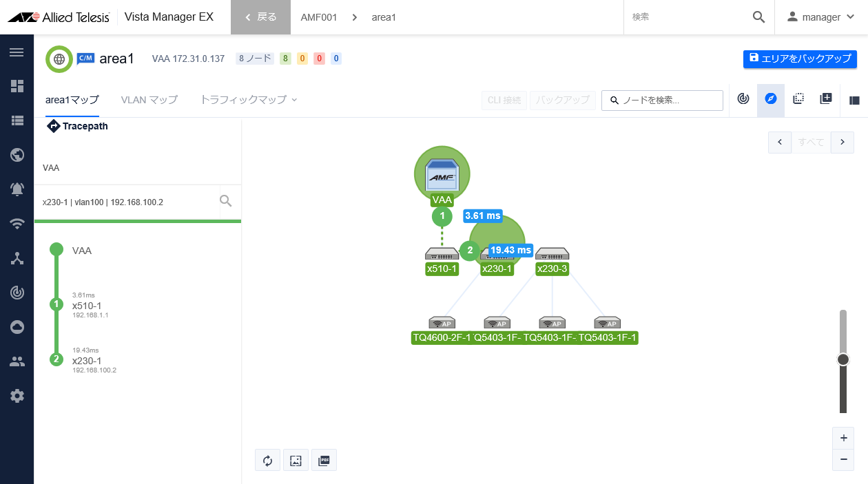
Task: Click the next hop arrow button
Action: click(842, 142)
